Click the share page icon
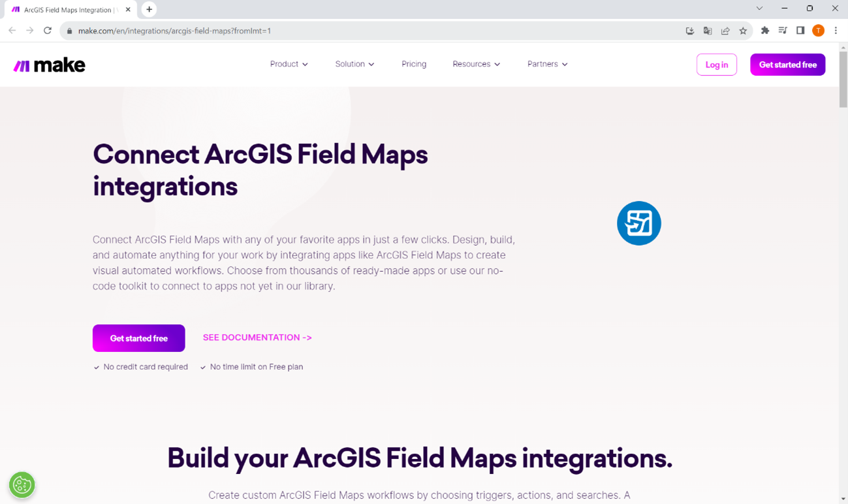The height and width of the screenshot is (504, 848). pos(725,31)
